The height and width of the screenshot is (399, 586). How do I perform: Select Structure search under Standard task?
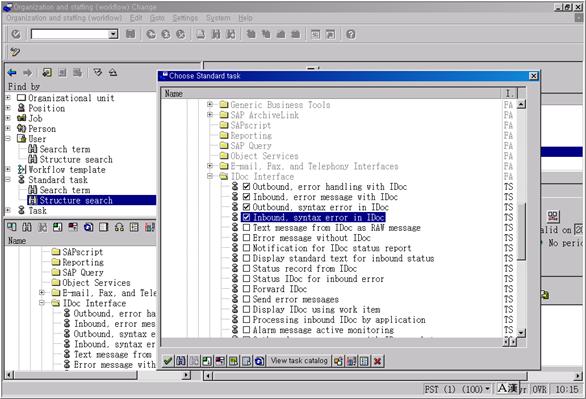[x=76, y=200]
